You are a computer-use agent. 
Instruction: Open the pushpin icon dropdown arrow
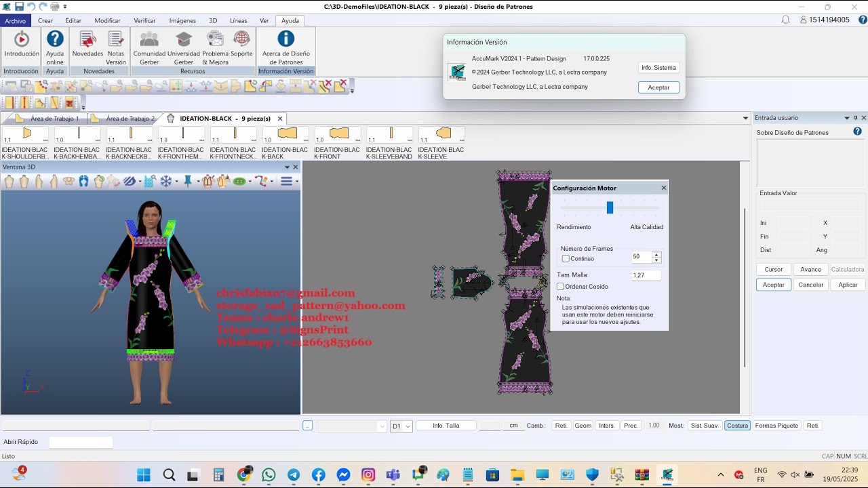point(198,182)
